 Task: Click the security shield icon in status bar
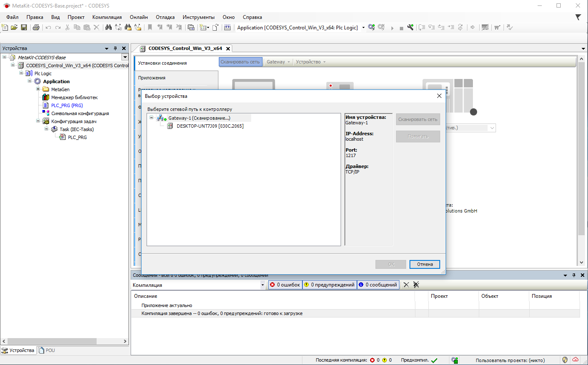coord(565,360)
